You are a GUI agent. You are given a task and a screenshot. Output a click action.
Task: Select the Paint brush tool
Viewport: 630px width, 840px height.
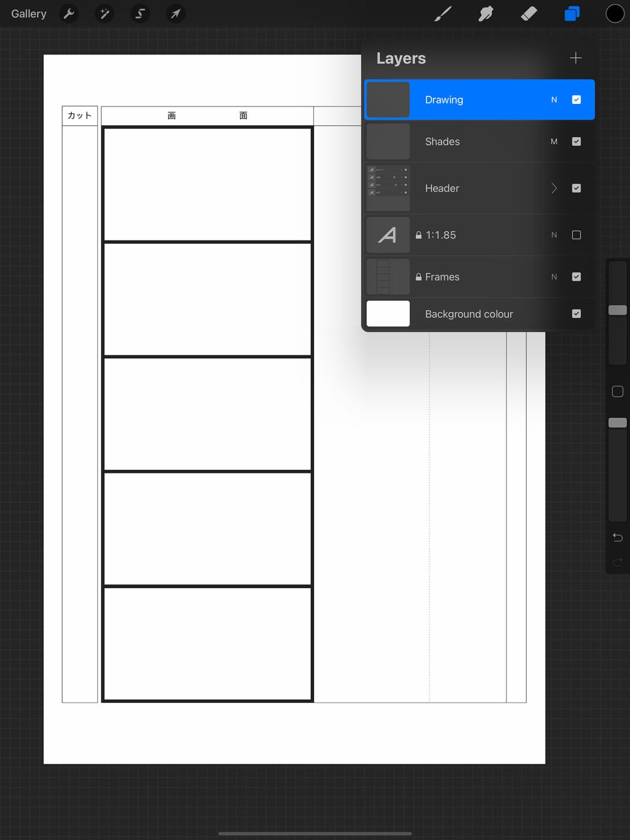point(443,14)
